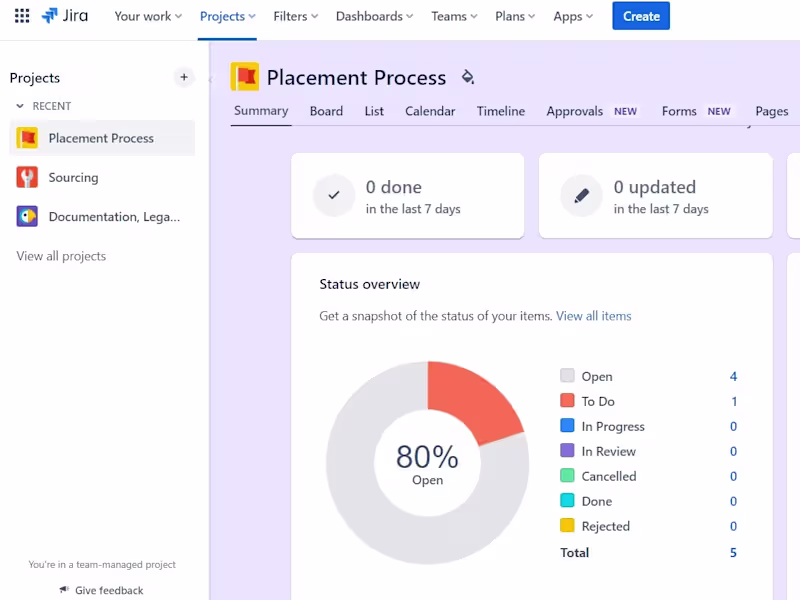
Task: Click the 0 updated in last 7 days card
Action: pyautogui.click(x=656, y=196)
